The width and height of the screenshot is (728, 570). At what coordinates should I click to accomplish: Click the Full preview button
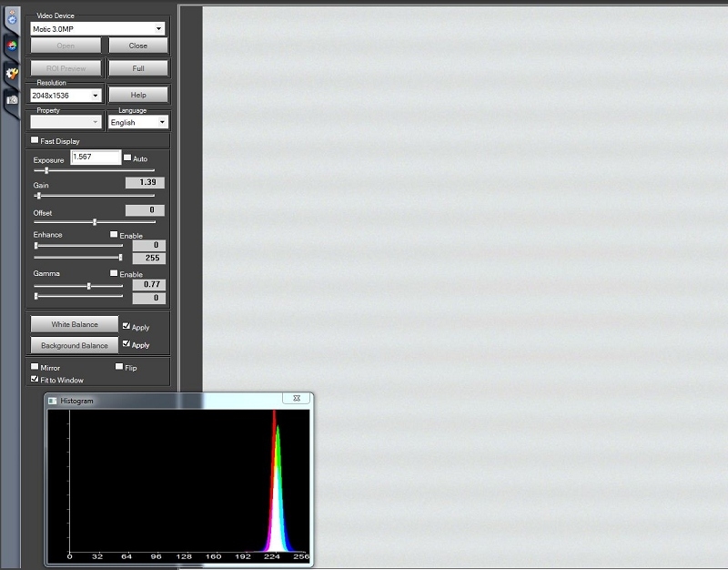(137, 68)
